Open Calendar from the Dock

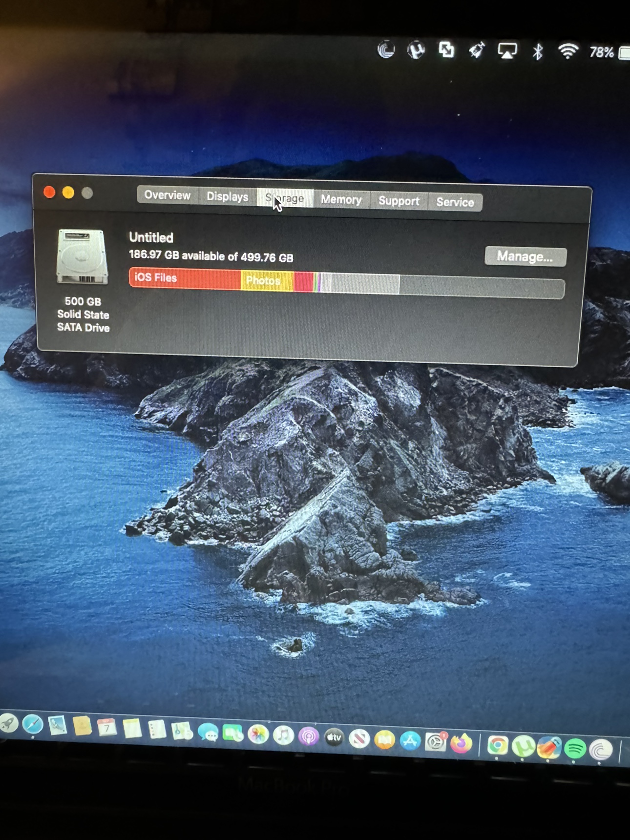(106, 728)
